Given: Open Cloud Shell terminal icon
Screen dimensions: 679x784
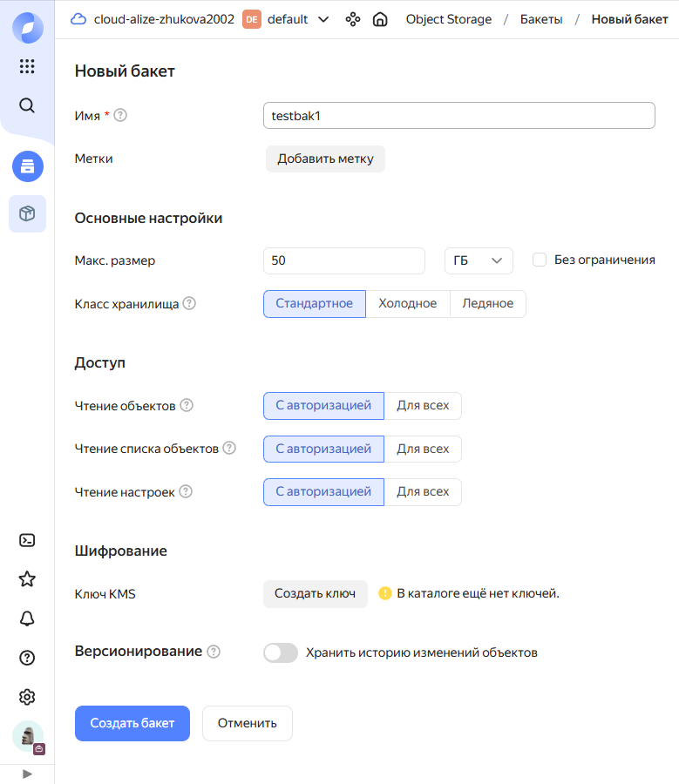Looking at the screenshot, I should tap(27, 540).
